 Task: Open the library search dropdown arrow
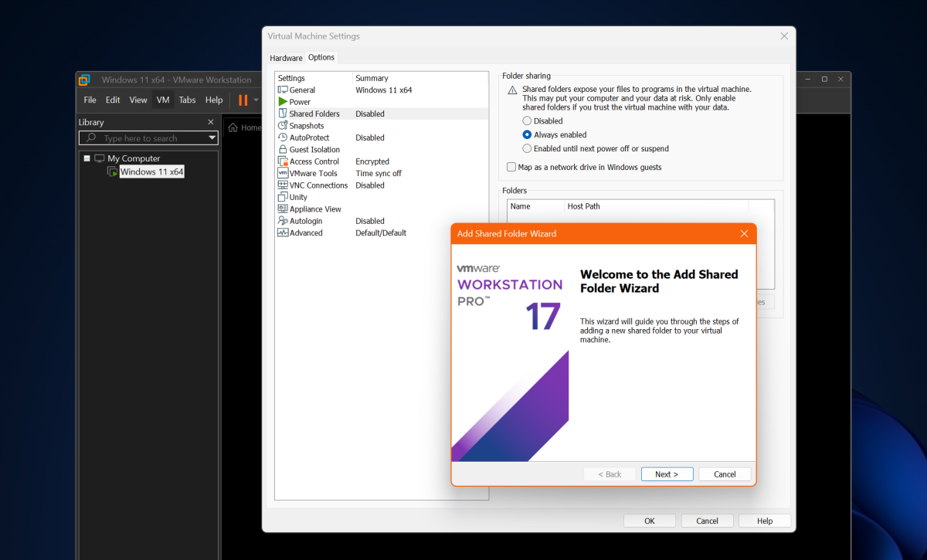(x=212, y=137)
